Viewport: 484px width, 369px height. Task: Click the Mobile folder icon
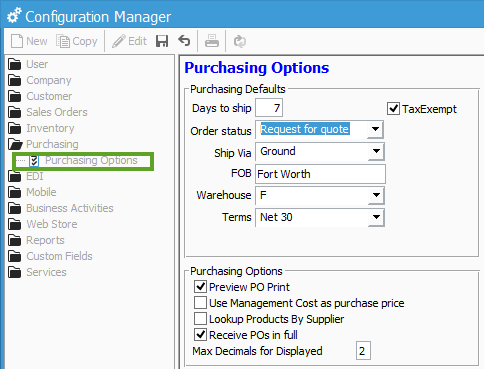pyautogui.click(x=14, y=192)
